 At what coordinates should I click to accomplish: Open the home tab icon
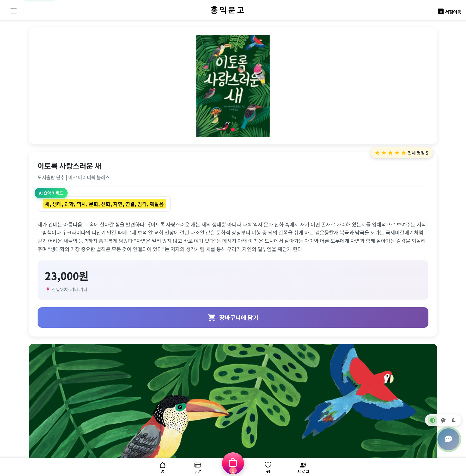point(162,465)
